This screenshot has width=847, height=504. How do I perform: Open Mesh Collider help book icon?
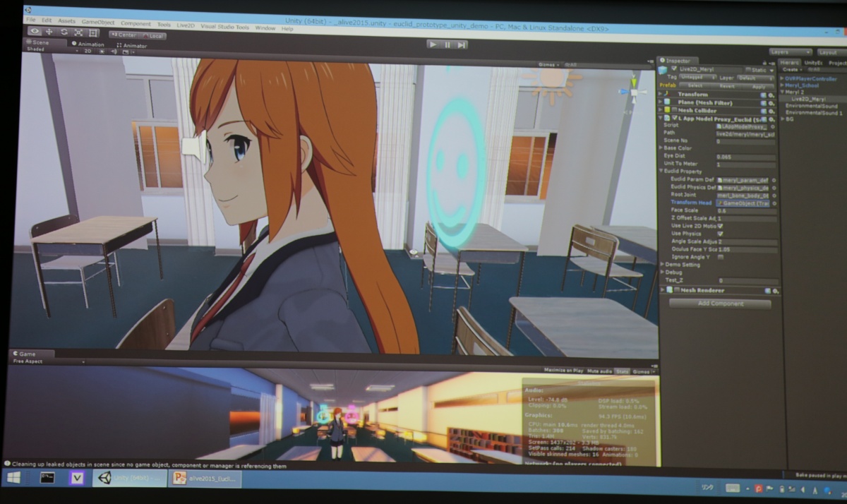[764, 111]
